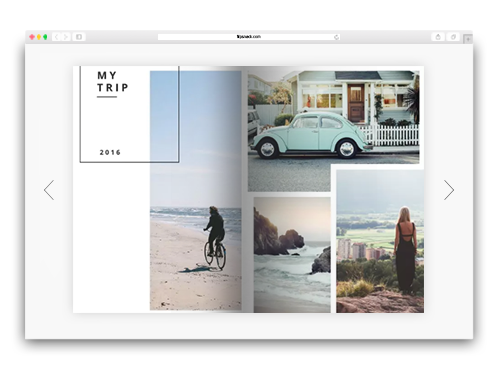Flip to the previous page with left chevron
This screenshot has width=500, height=375.
click(x=49, y=190)
